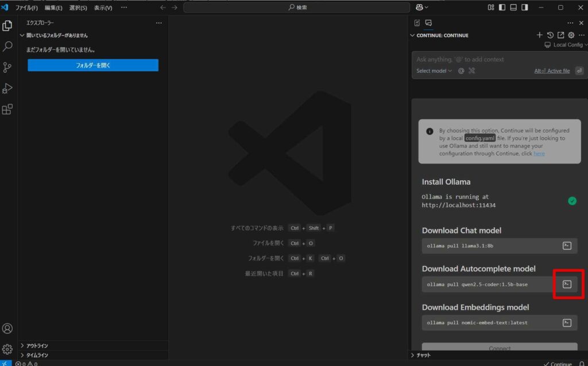Expand the チャット section

[x=422, y=355]
